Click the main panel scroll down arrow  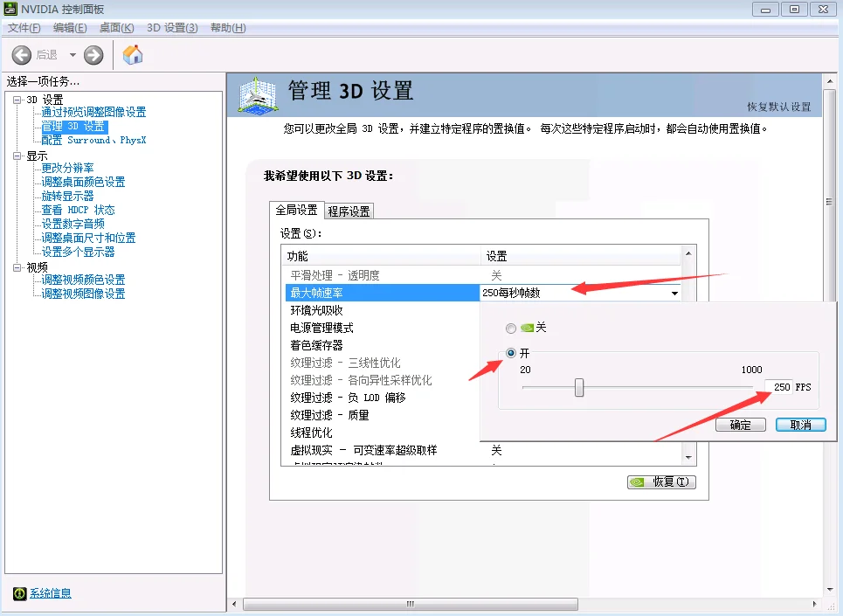[x=830, y=590]
